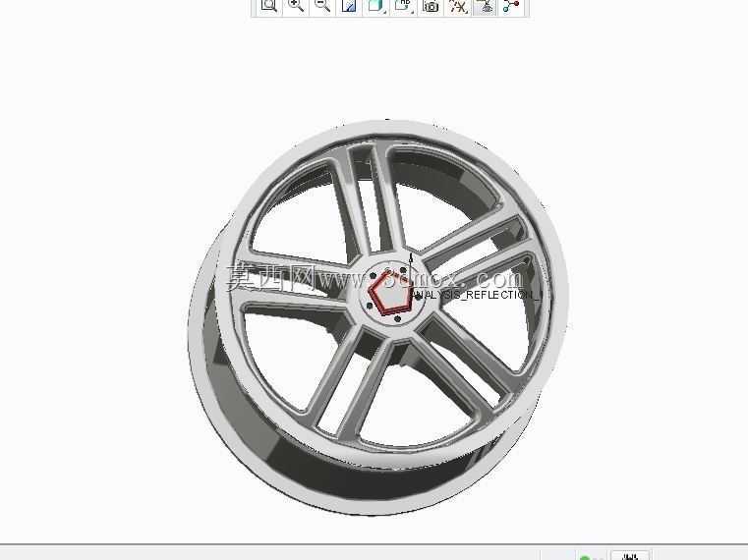This screenshot has height=560, width=748.
Task: Click the green regeneration status indicator
Action: tap(585, 557)
